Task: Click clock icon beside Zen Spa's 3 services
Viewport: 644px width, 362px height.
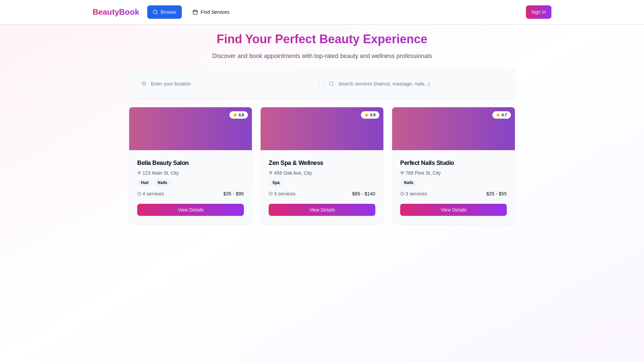Action: (271, 194)
